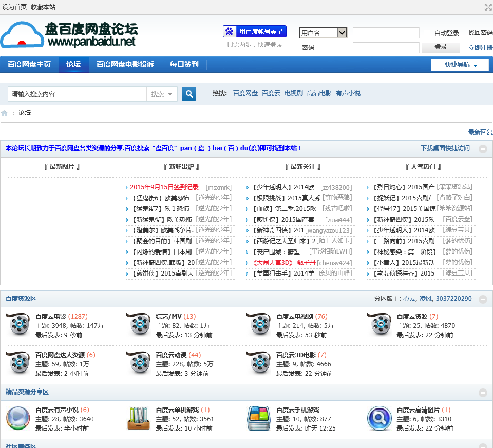The image size is (493, 448).
Task: Open 【猛鬼街6】欧美恐怖 post
Action: (x=161, y=198)
